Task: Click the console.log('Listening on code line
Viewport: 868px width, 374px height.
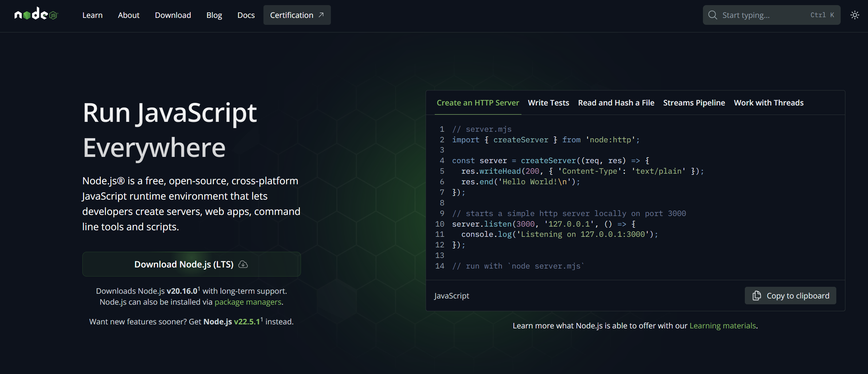Action: coord(560,235)
